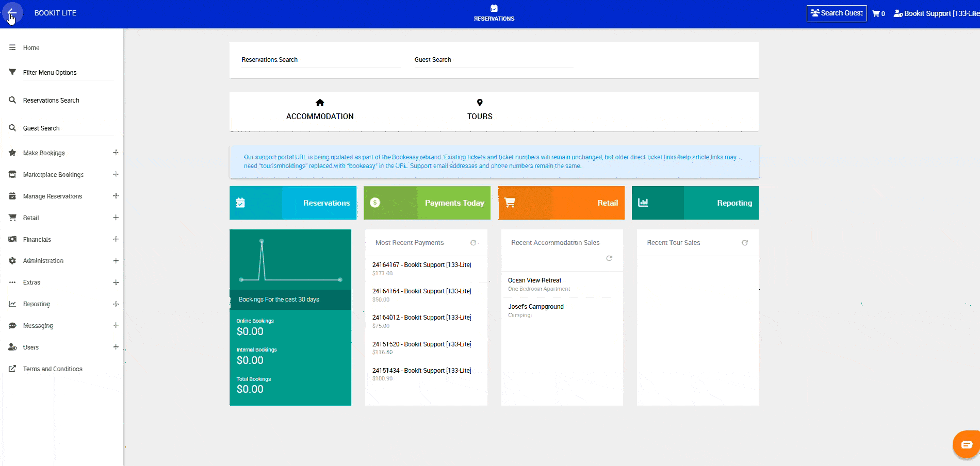Switch to the ACCOMMODATION tab
980x466 pixels.
(320, 111)
